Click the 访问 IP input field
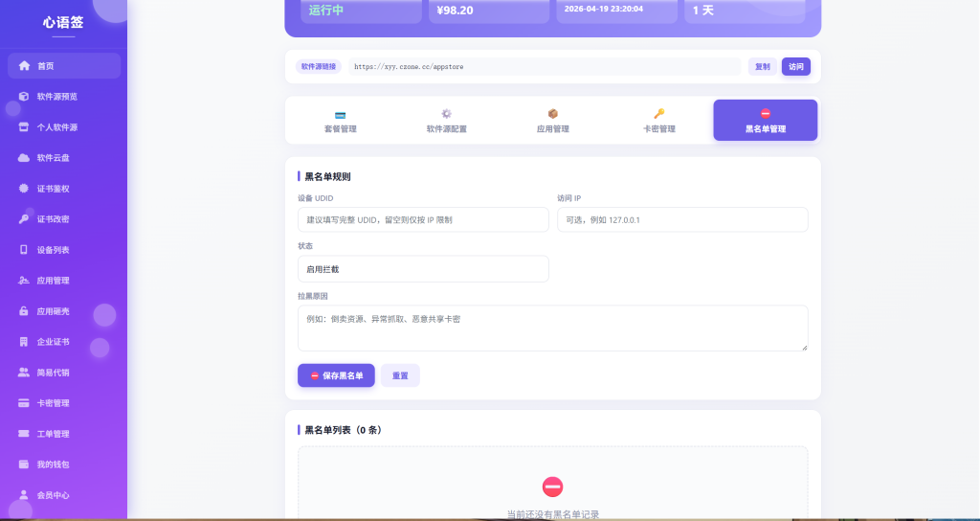 pos(682,219)
